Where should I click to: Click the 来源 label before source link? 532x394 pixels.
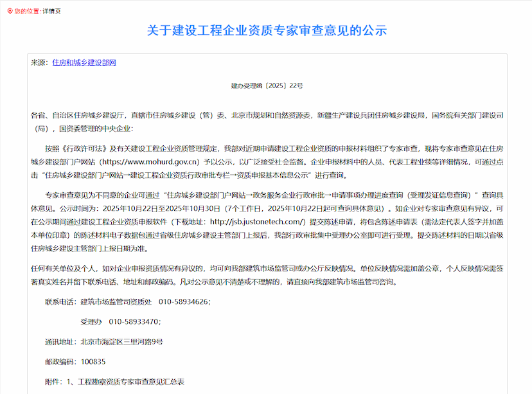(39, 62)
